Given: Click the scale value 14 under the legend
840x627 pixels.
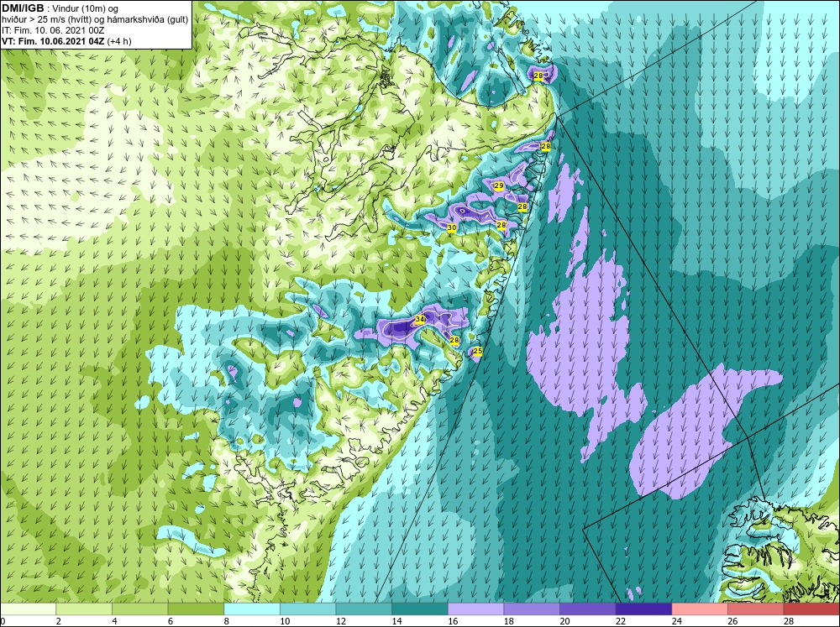Looking at the screenshot, I should coord(396,621).
